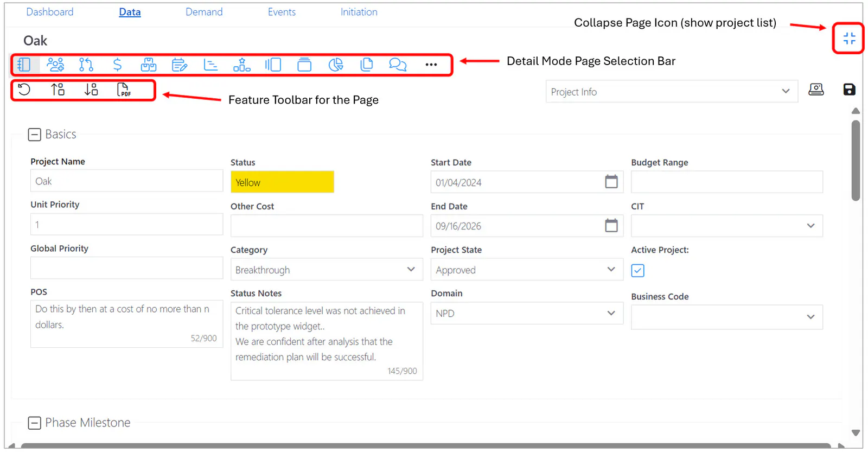Click the documents copy pages icon

pyautogui.click(x=367, y=65)
